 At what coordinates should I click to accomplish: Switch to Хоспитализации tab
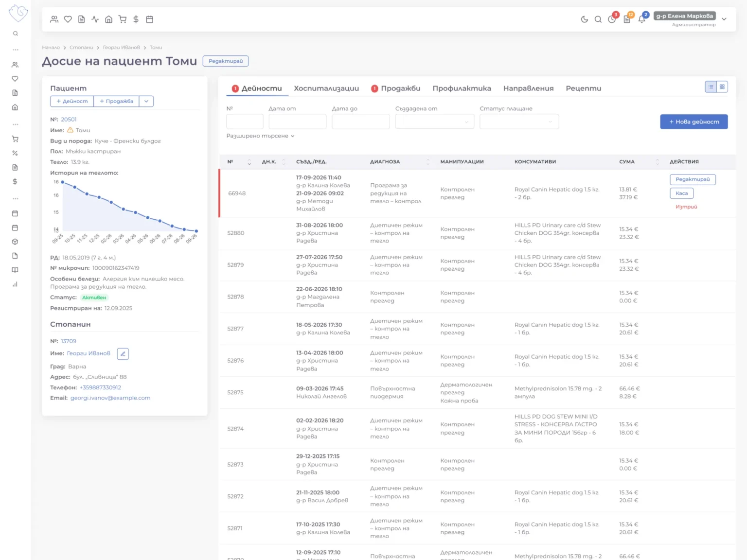coord(326,88)
